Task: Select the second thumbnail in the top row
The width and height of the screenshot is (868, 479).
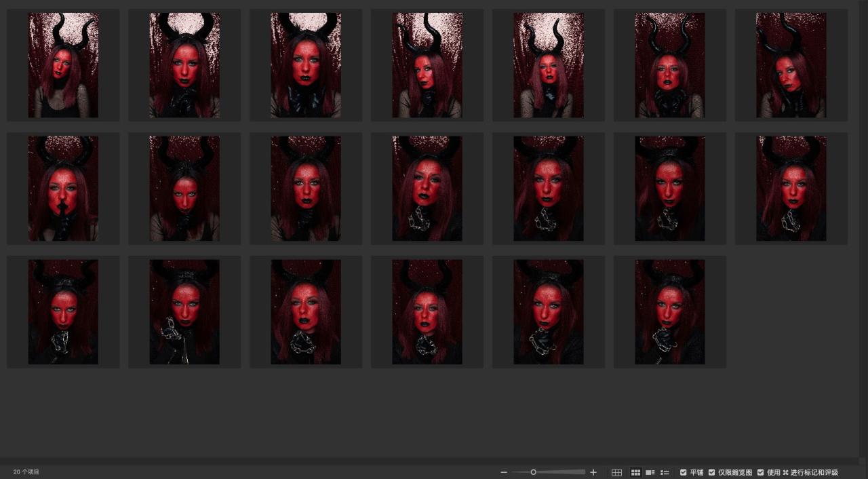Action: [184, 65]
